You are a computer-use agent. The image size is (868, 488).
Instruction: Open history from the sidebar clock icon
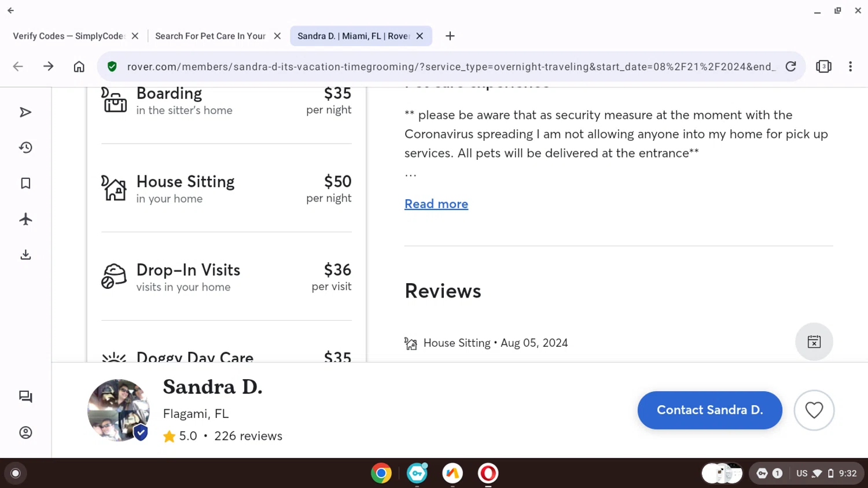25,148
